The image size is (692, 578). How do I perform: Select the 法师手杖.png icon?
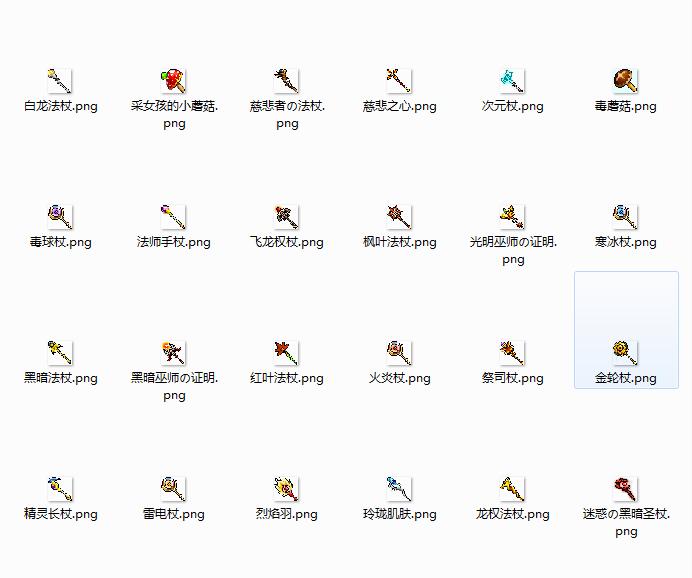pos(173,217)
